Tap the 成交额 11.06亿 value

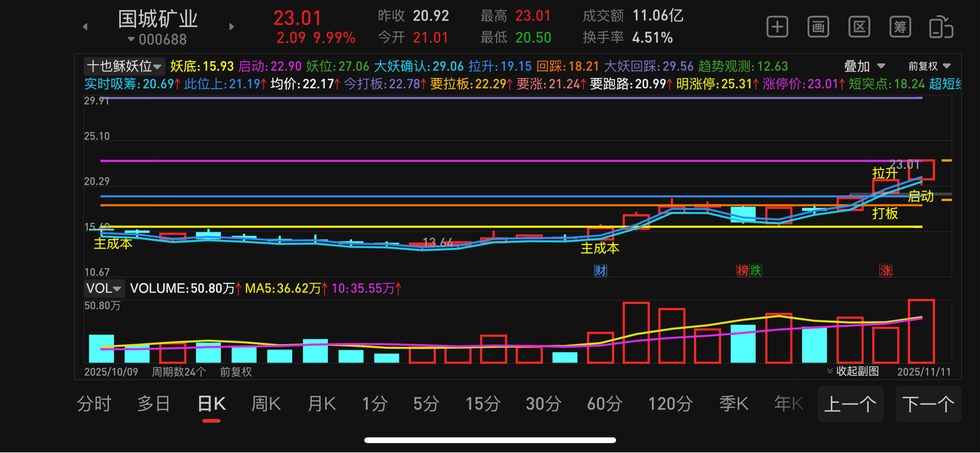(657, 16)
